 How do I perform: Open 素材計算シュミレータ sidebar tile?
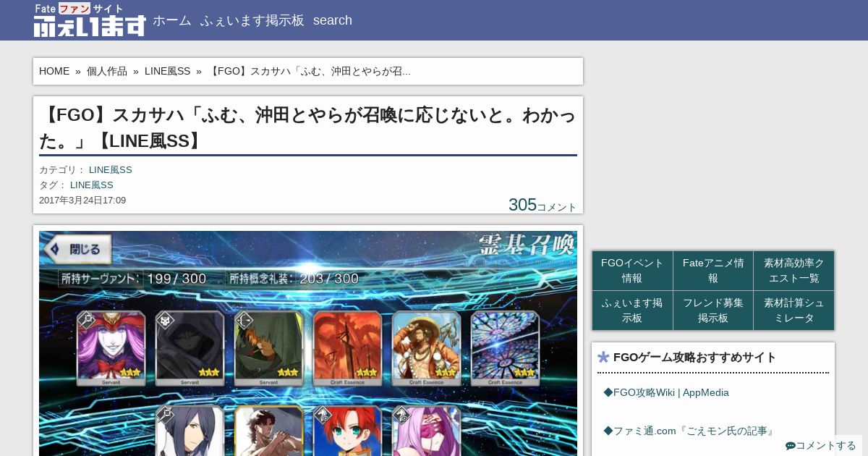(x=794, y=311)
